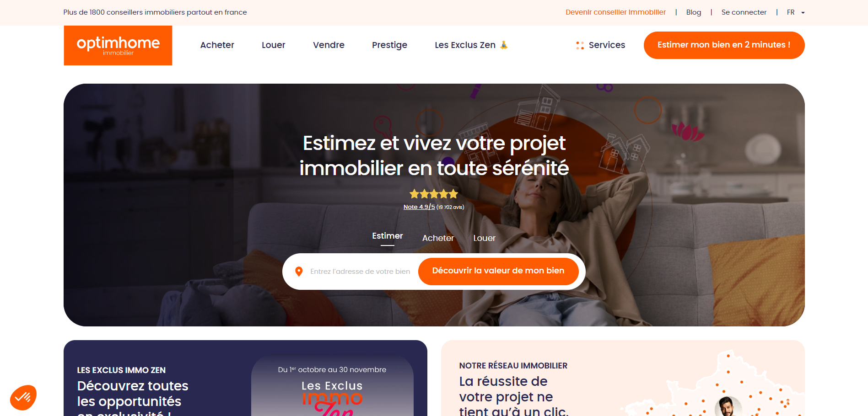Click the five gold stars rating
868x416 pixels.
[434, 194]
